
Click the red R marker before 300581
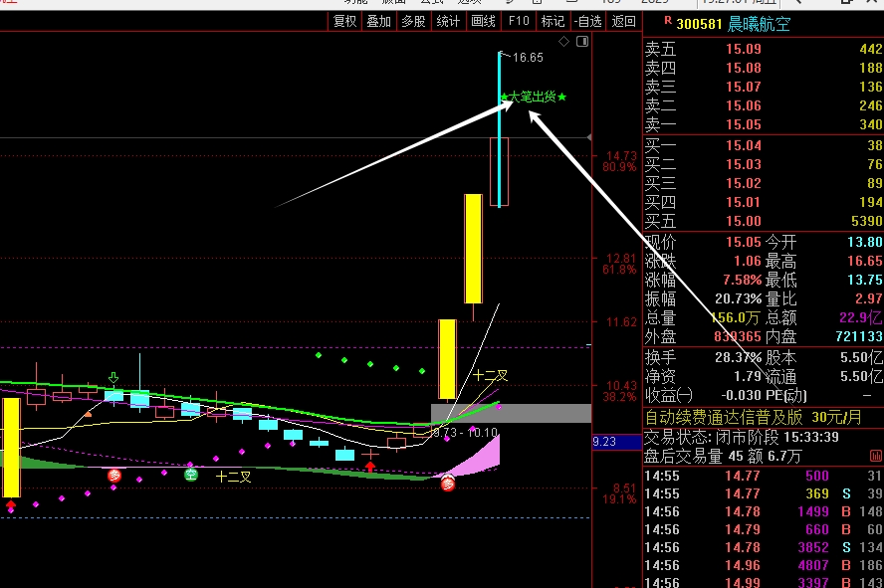click(668, 21)
